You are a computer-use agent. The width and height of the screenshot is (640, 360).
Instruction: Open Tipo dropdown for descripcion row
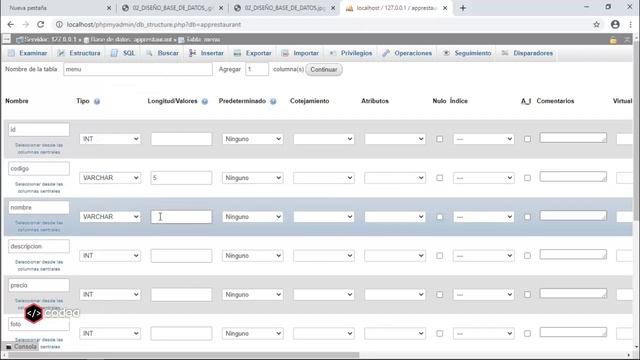pyautogui.click(x=110, y=256)
